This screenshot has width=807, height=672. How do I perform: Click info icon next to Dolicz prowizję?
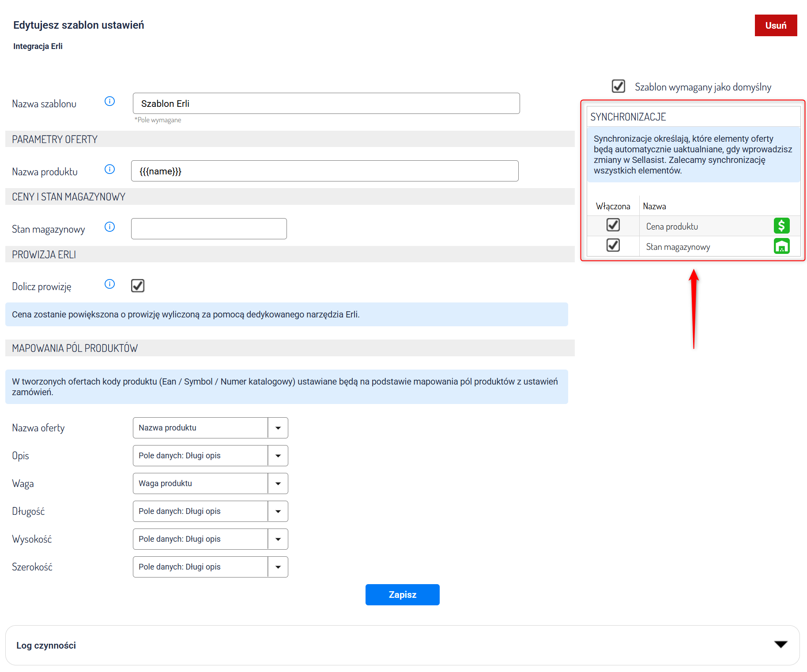pos(109,284)
